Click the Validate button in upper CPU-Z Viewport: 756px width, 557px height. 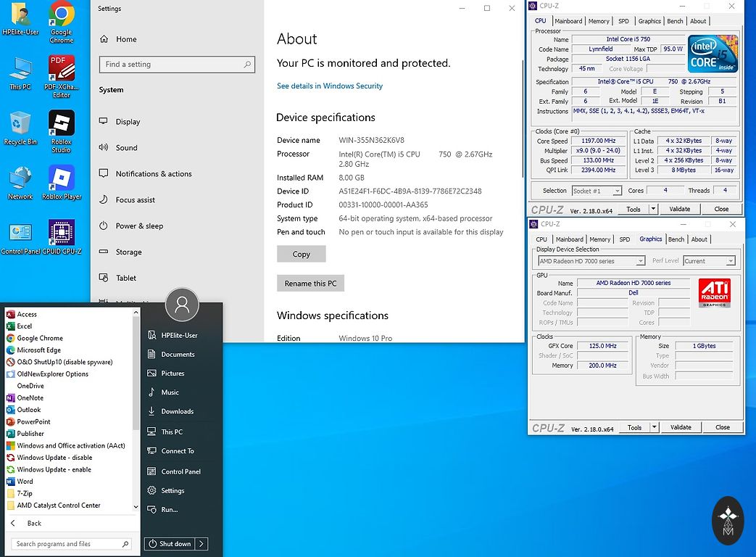[x=679, y=209]
